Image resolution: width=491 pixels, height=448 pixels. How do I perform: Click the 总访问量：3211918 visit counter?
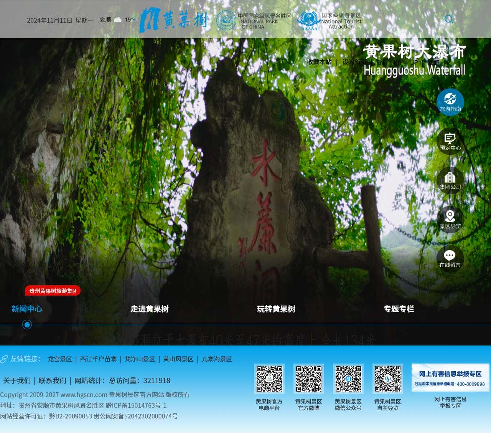pos(140,380)
